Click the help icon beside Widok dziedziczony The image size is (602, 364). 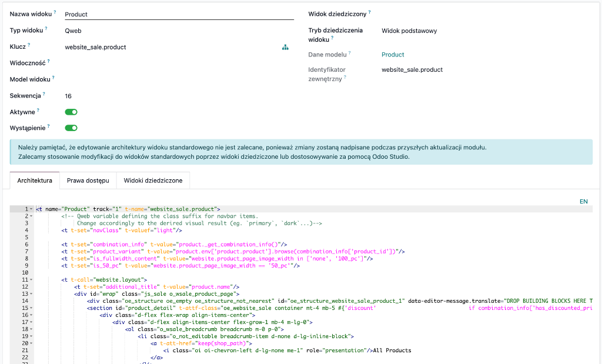[370, 12]
